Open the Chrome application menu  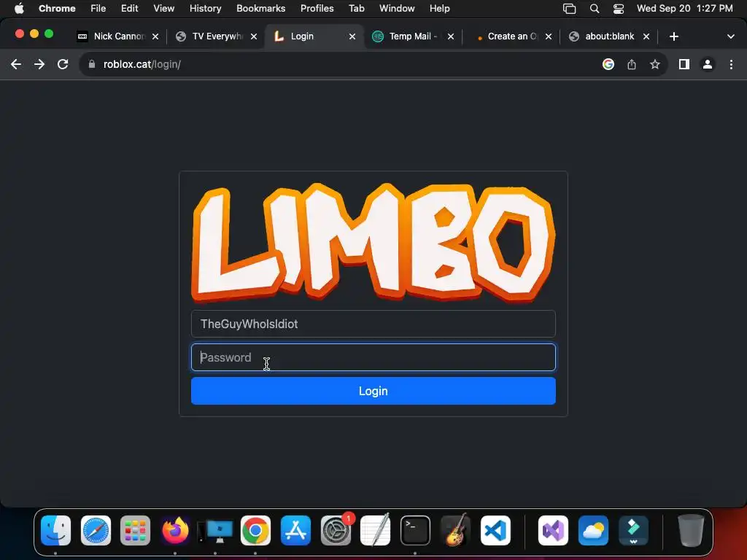pyautogui.click(x=57, y=8)
